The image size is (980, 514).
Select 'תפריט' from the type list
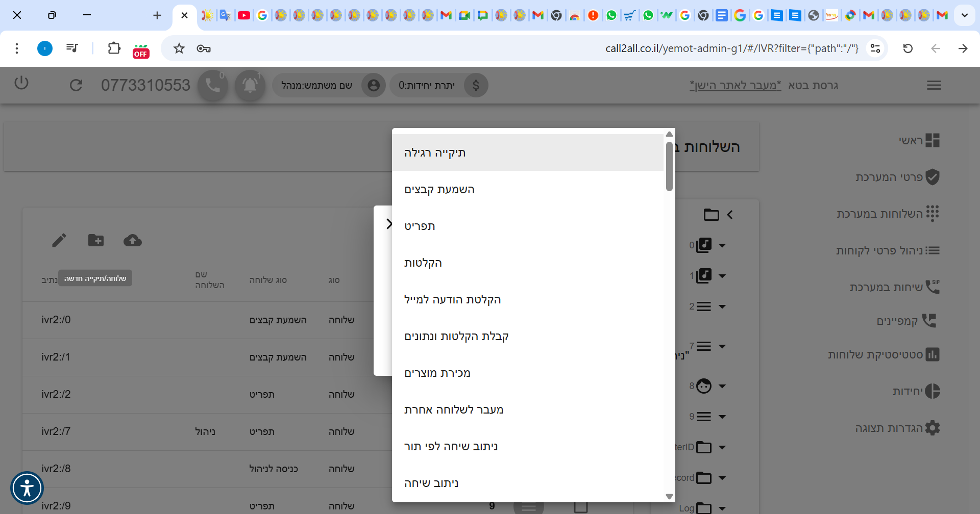tap(420, 226)
